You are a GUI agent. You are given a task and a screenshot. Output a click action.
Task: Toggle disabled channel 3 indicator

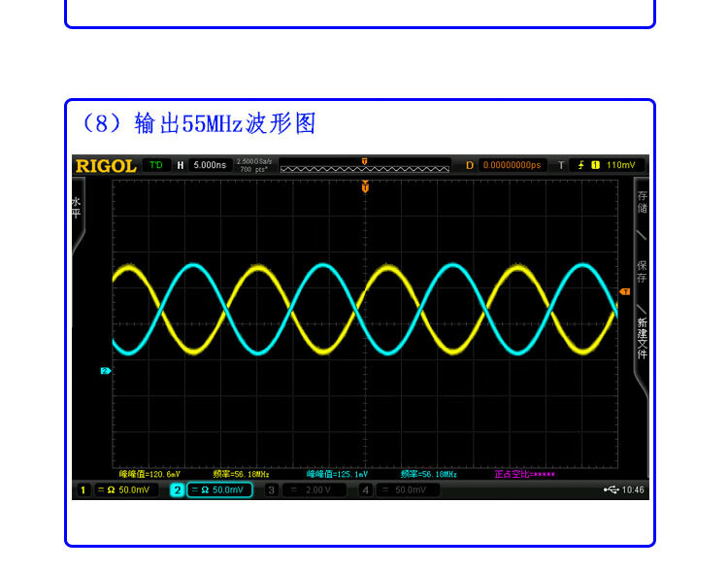271,490
